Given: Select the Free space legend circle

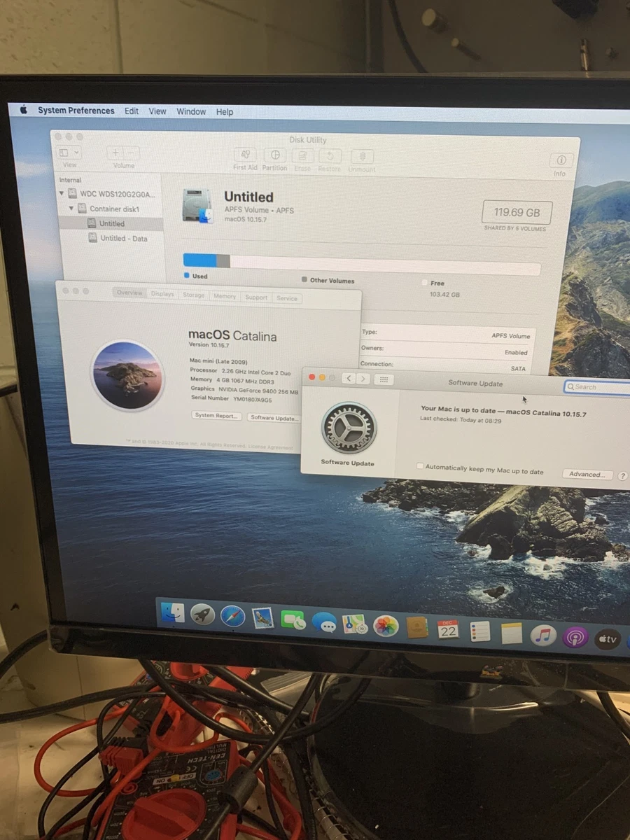Looking at the screenshot, I should [425, 283].
